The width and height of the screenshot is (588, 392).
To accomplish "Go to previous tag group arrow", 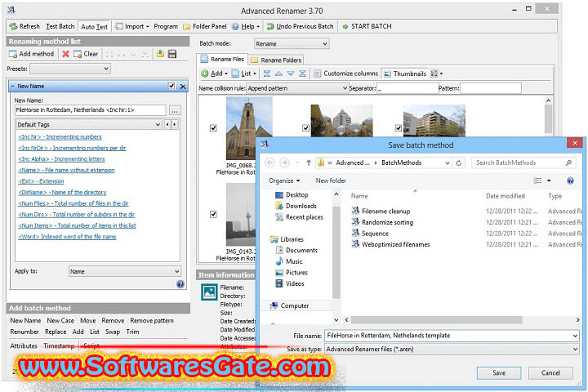I will click(x=167, y=124).
